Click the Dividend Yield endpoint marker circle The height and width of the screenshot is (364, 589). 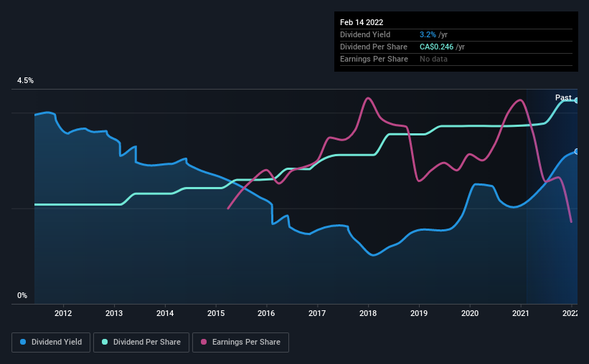pyautogui.click(x=577, y=152)
